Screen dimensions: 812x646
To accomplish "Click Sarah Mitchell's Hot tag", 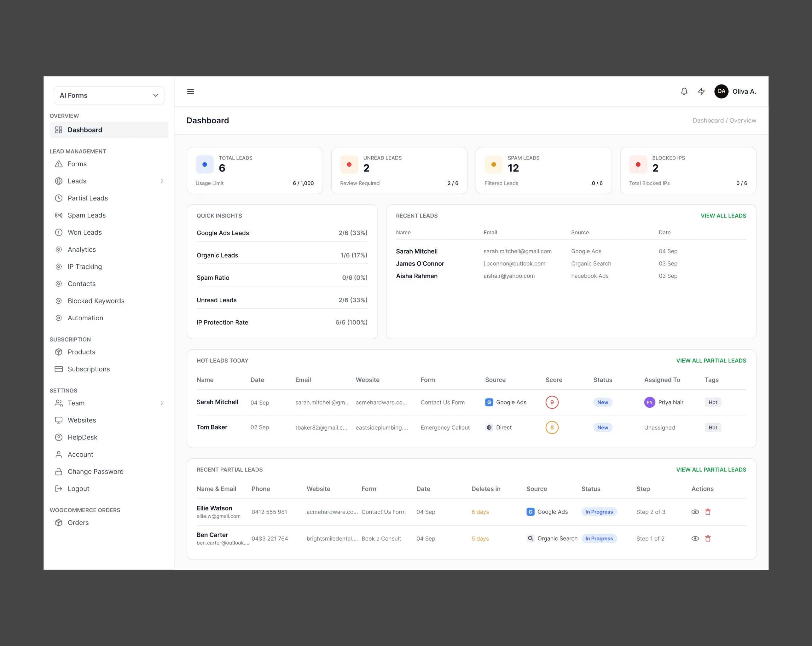I will point(713,402).
